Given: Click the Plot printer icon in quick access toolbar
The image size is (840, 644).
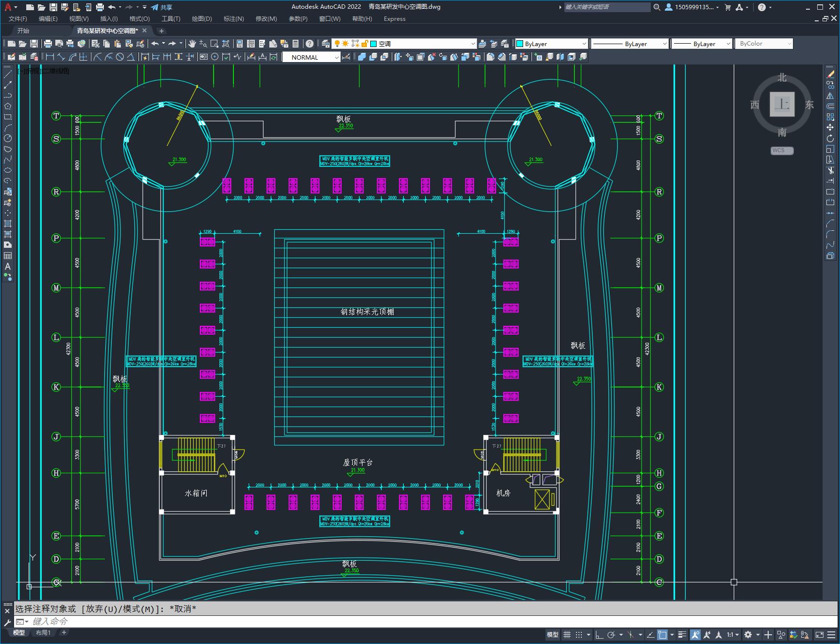Looking at the screenshot, I should 100,7.
